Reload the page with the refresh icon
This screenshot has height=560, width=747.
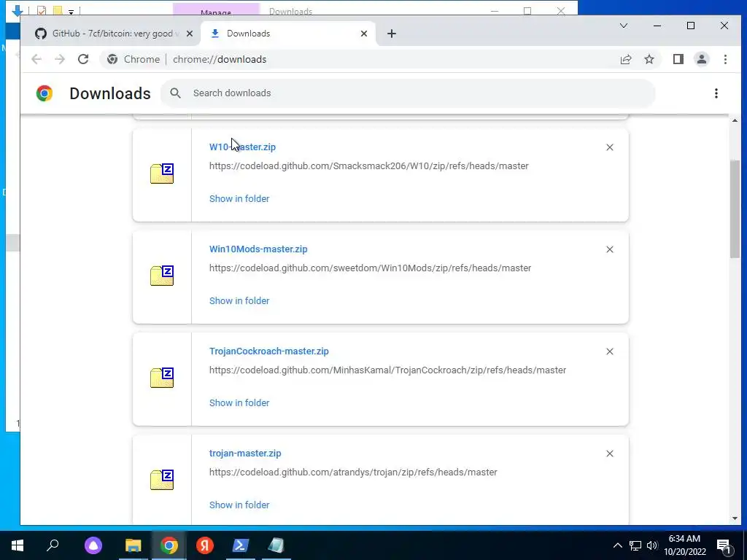(x=83, y=59)
